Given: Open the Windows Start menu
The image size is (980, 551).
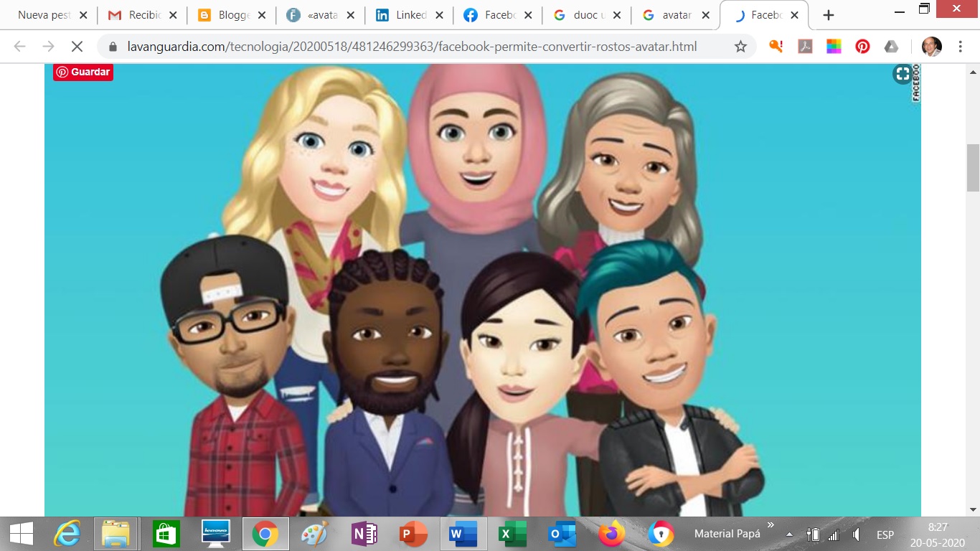Looking at the screenshot, I should click(21, 534).
